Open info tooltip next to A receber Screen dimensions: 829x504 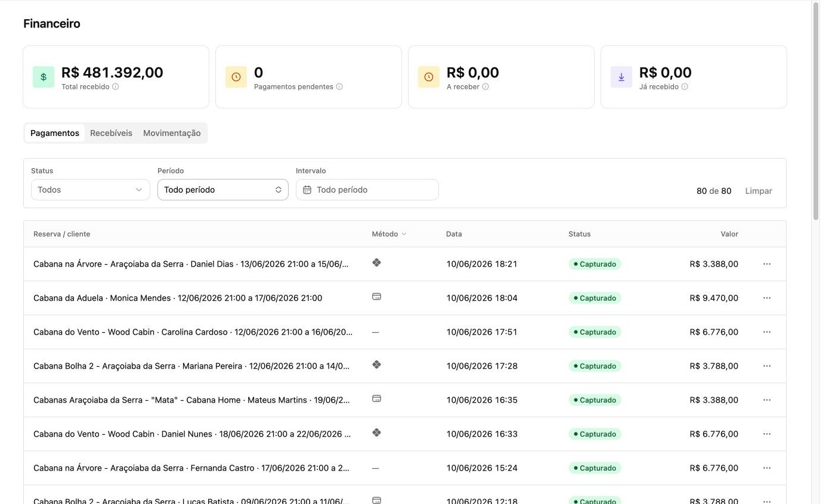(x=485, y=86)
